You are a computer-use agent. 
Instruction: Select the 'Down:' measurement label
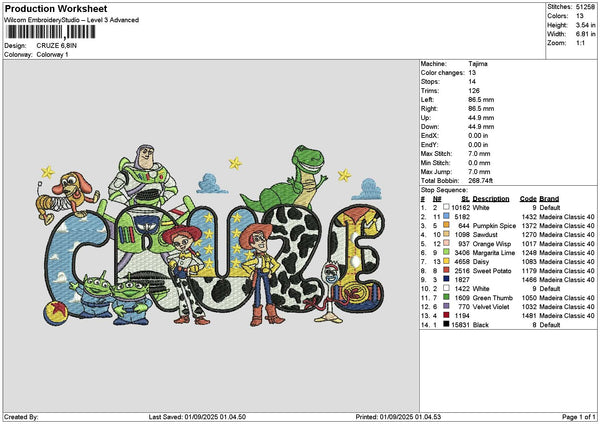coord(429,127)
